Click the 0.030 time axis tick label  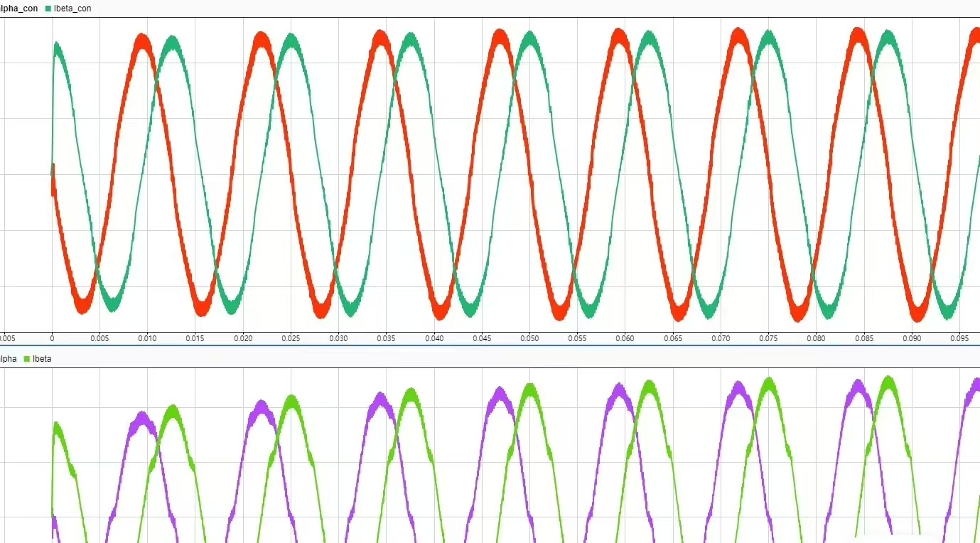[338, 338]
